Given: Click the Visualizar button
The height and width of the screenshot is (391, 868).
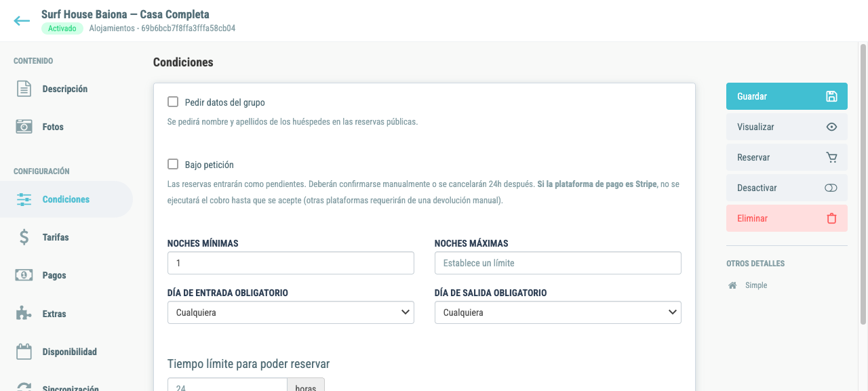Looking at the screenshot, I should click(x=787, y=127).
